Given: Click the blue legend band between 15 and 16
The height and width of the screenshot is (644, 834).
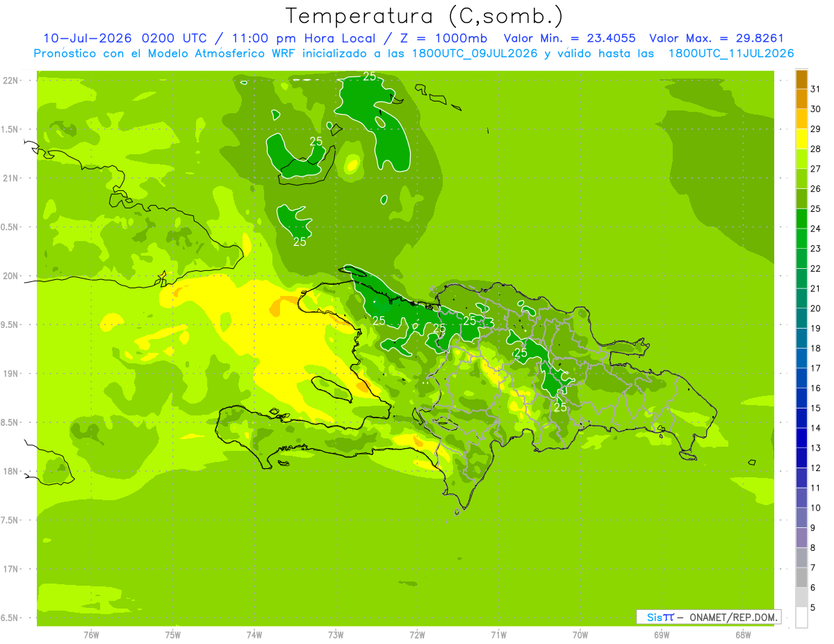Looking at the screenshot, I should [x=801, y=398].
